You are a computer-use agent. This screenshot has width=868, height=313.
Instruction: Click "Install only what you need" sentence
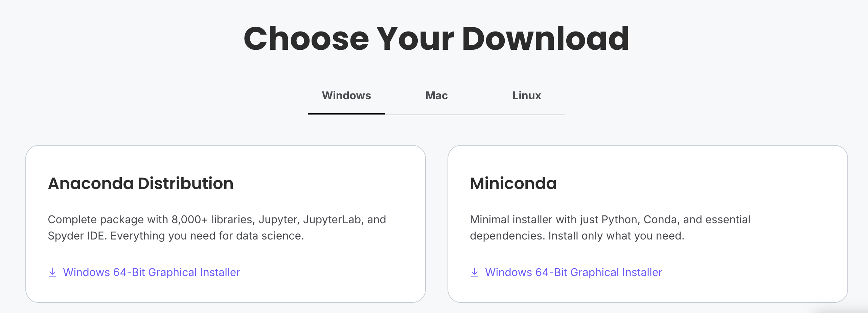tap(616, 236)
